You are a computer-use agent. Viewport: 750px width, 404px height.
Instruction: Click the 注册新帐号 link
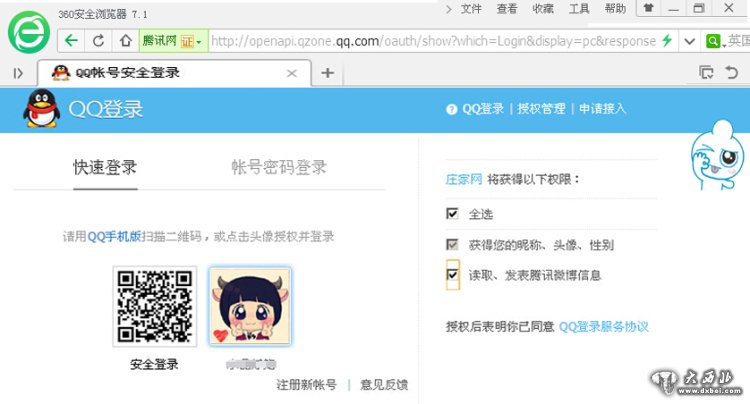point(306,384)
